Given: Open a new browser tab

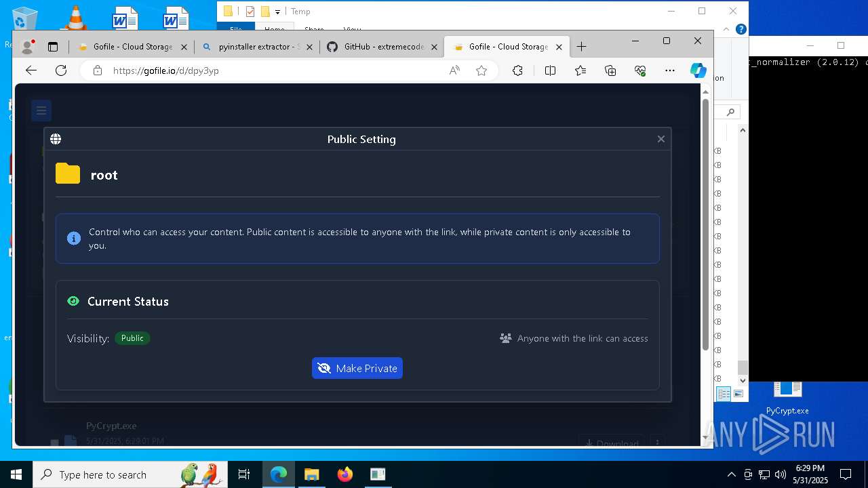Looking at the screenshot, I should tap(581, 47).
